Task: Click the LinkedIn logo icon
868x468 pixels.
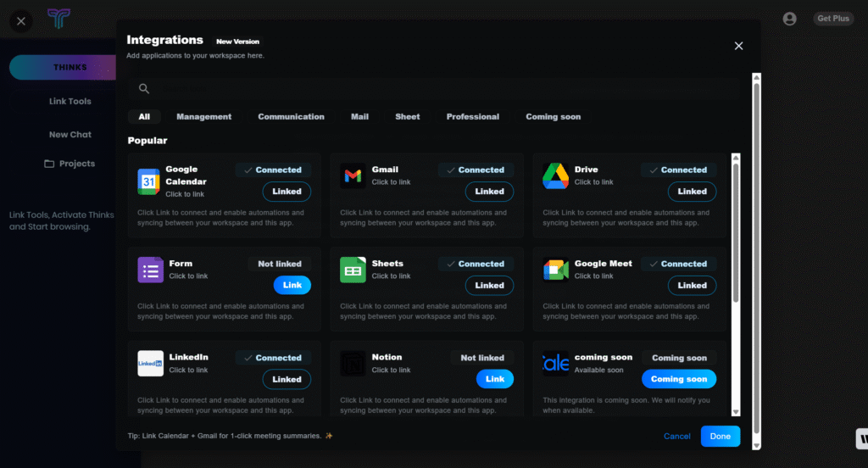Action: [x=150, y=364]
